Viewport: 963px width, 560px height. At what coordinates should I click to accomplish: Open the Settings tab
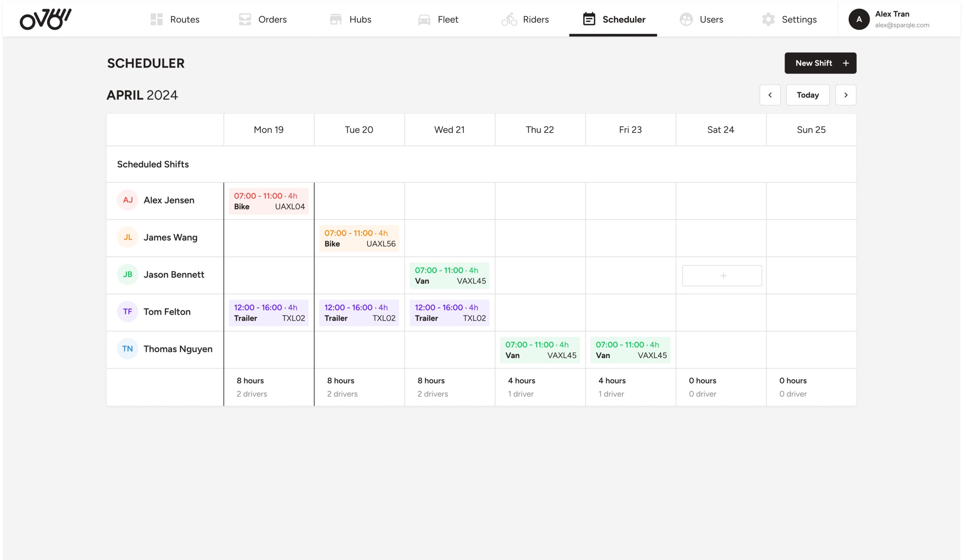click(x=789, y=19)
